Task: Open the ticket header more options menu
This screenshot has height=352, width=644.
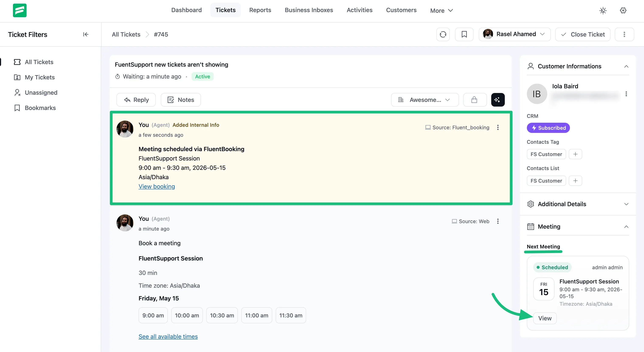Action: (x=624, y=34)
